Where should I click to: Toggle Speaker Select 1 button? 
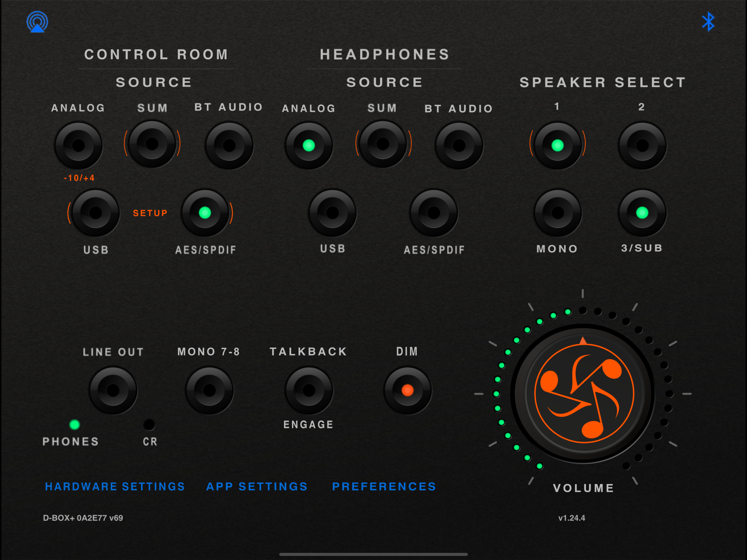point(558,145)
